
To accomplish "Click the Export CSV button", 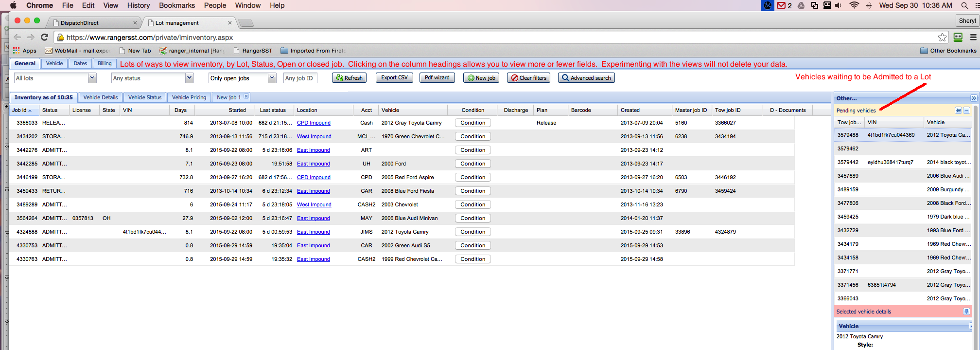I will (x=394, y=78).
